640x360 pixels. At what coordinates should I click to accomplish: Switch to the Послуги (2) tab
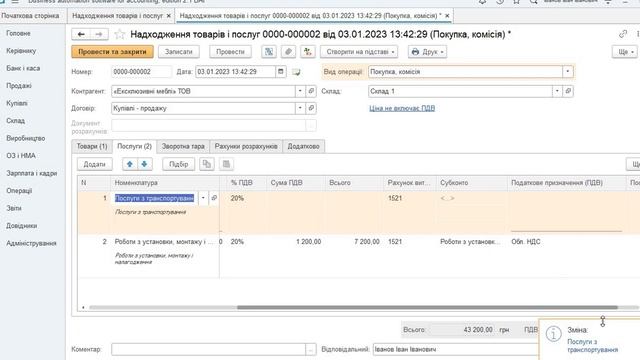click(x=134, y=146)
